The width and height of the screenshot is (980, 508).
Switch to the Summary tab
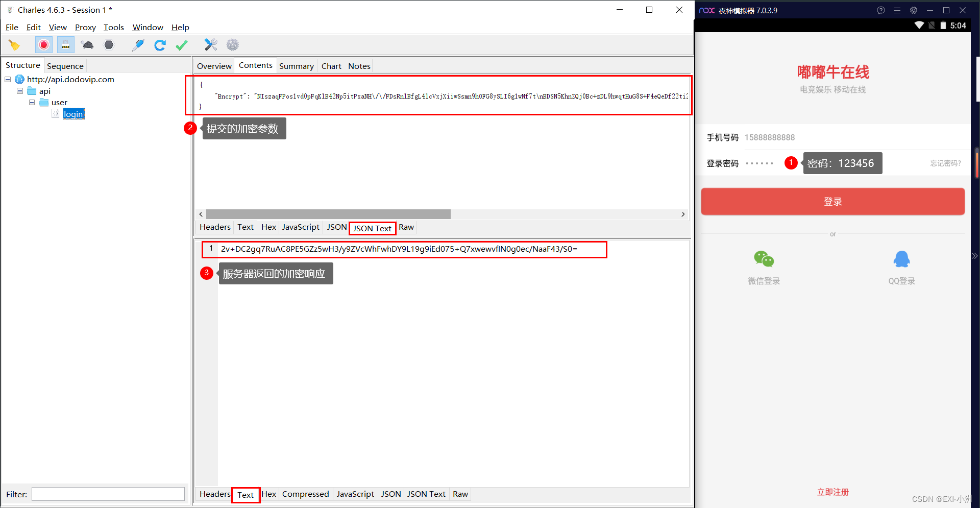pyautogui.click(x=297, y=65)
